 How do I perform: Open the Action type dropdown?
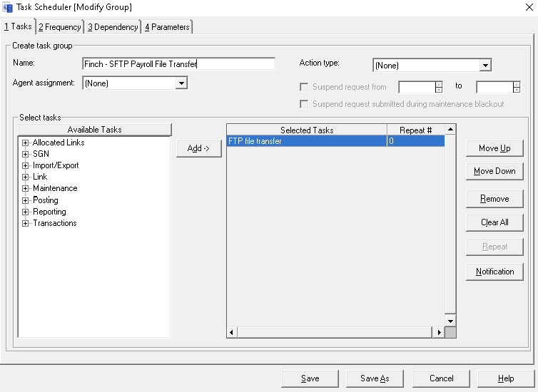[x=485, y=65]
